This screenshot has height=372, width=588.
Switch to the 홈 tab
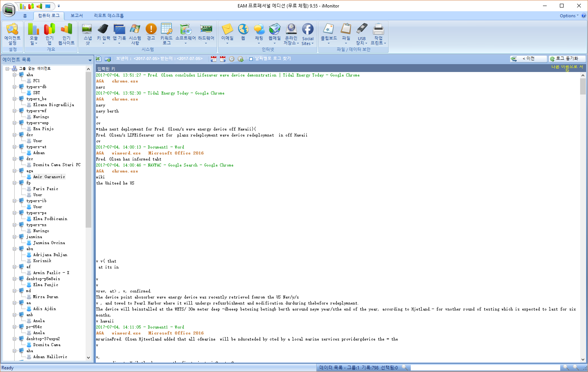pyautogui.click(x=25, y=16)
